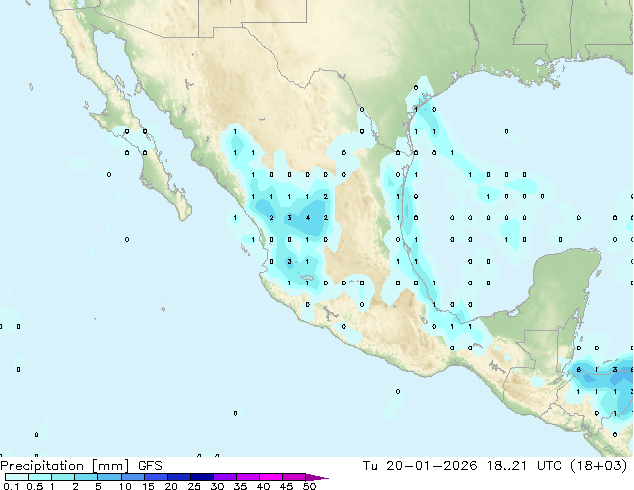Select the 35–40 mm legend color swatch
The image size is (634, 490).
(x=247, y=477)
